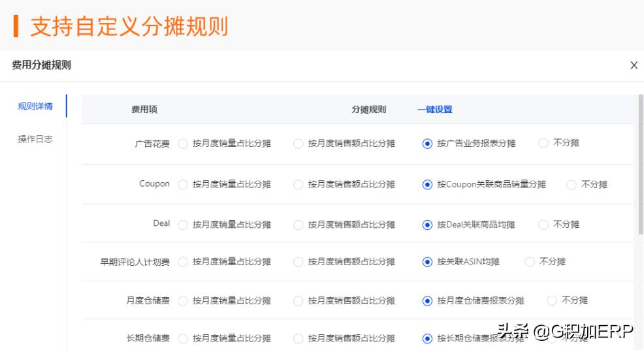This screenshot has height=350, width=644.
Task: Select 按月度销量占比分摊 for 广告花费
Action: click(x=183, y=144)
